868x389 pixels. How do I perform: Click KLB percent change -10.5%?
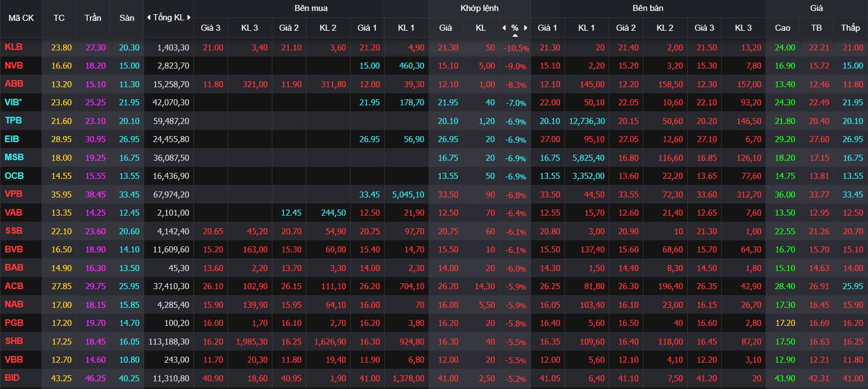(516, 48)
